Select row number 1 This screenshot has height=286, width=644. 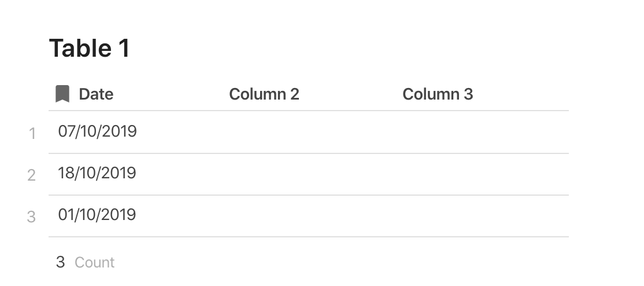click(32, 134)
